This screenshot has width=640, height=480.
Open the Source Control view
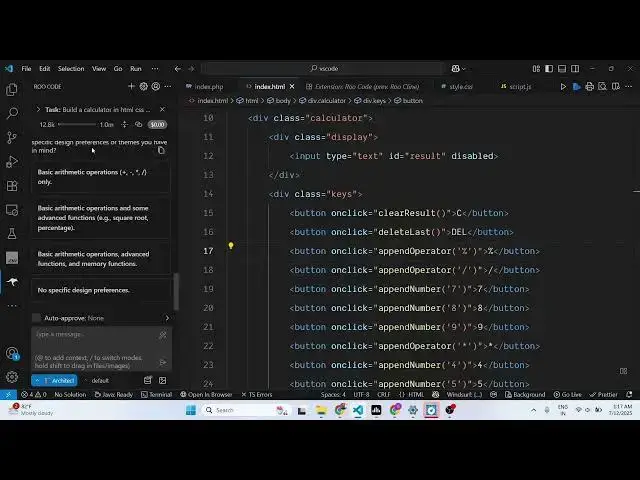pyautogui.click(x=12, y=137)
